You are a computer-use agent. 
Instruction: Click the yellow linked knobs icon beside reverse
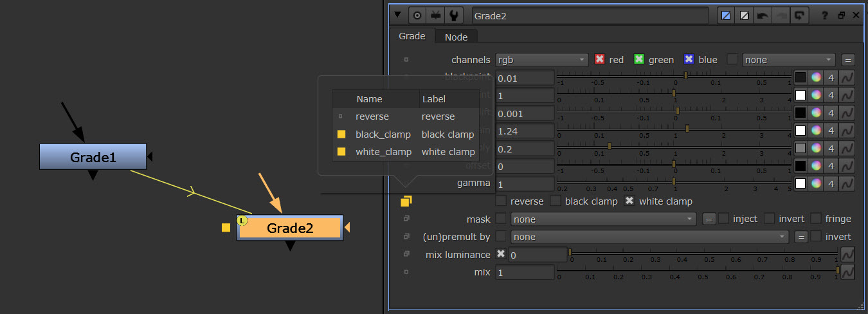(406, 201)
